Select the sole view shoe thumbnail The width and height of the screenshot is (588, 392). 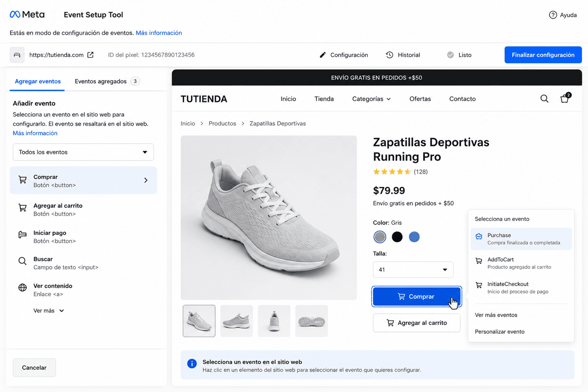[311, 321]
